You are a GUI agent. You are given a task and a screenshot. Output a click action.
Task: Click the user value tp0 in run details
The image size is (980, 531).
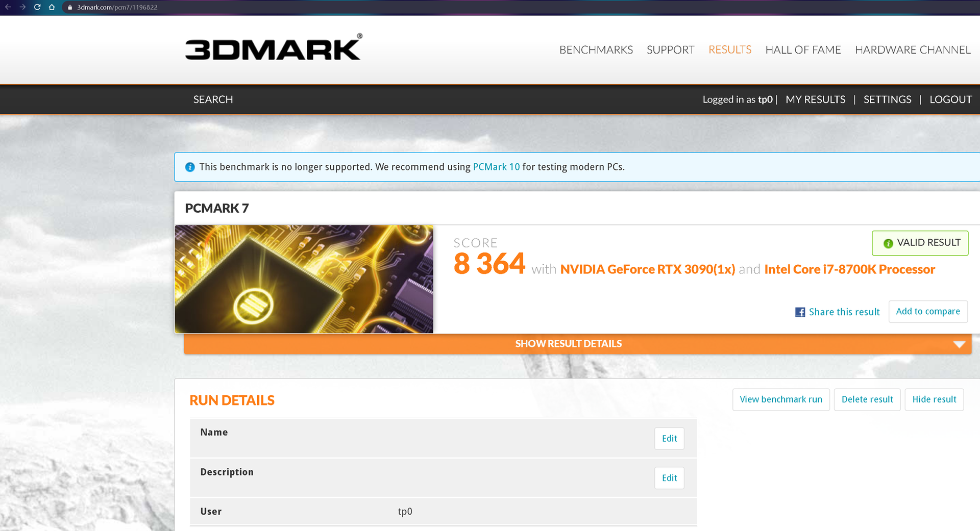[x=405, y=512]
